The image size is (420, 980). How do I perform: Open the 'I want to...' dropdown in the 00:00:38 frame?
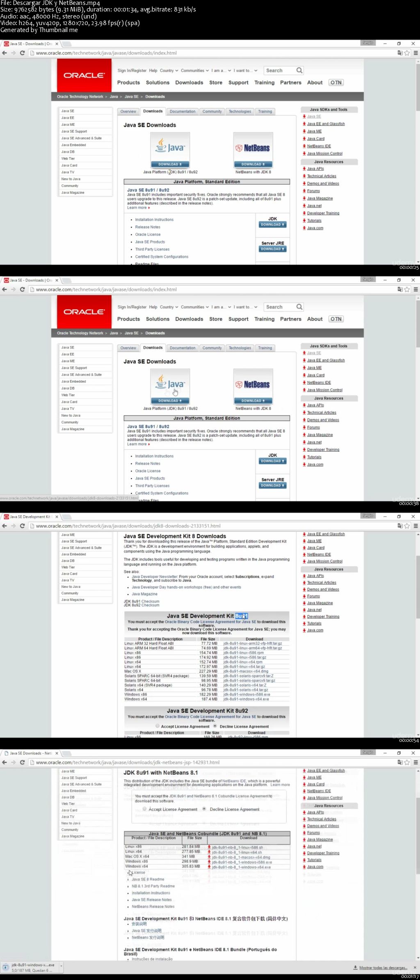pos(246,307)
